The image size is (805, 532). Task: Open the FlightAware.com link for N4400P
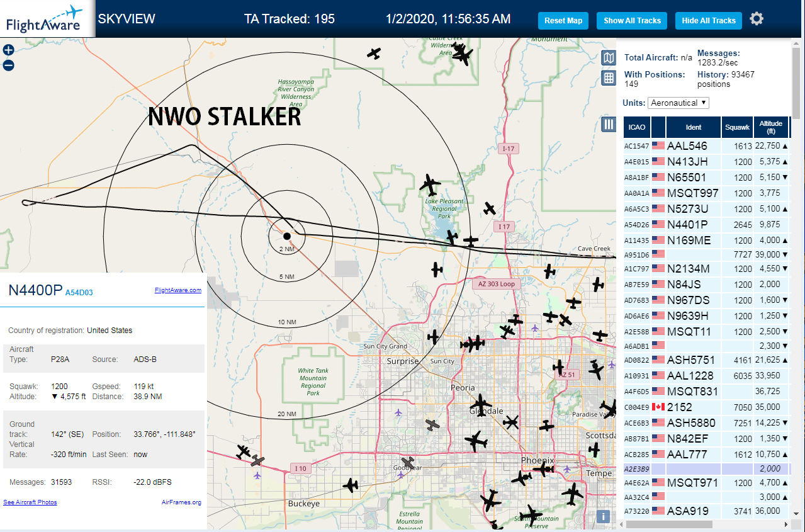[x=178, y=290]
